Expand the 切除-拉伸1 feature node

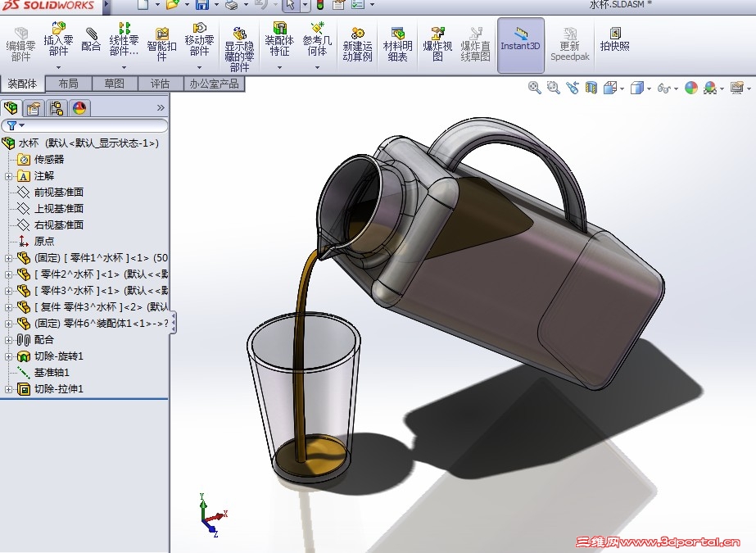[8, 390]
